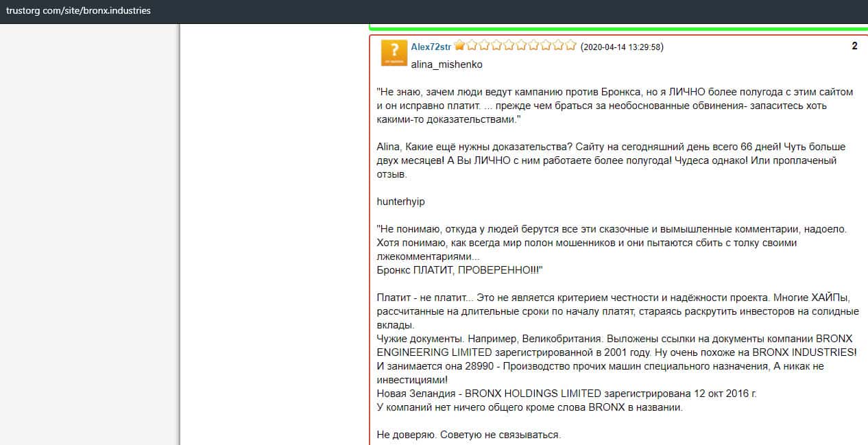Click the comment number 2
This screenshot has width=868, height=445.
coord(854,46)
